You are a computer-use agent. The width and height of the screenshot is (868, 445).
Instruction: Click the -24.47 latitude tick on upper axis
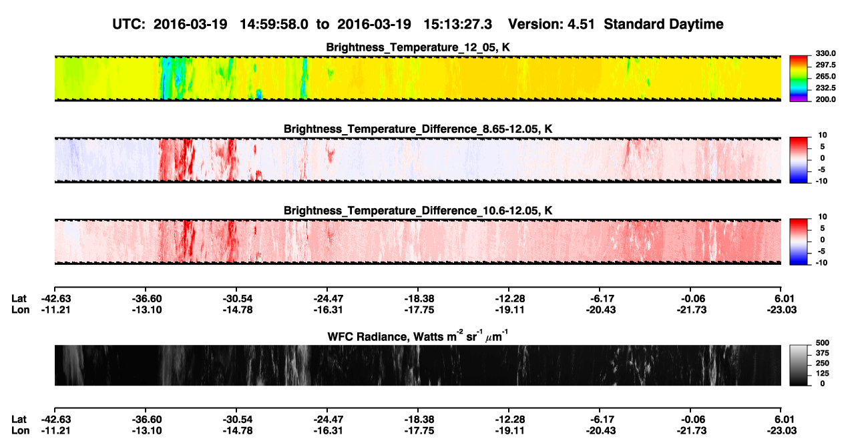(327, 298)
